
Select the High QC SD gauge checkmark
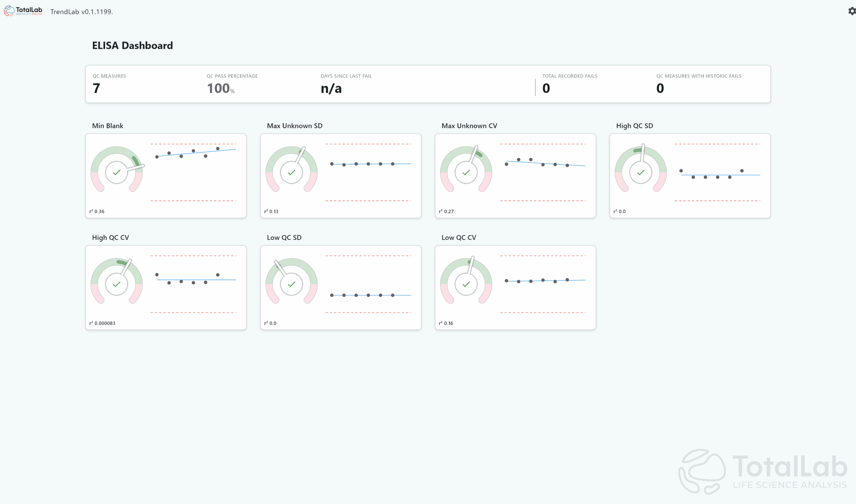click(641, 172)
